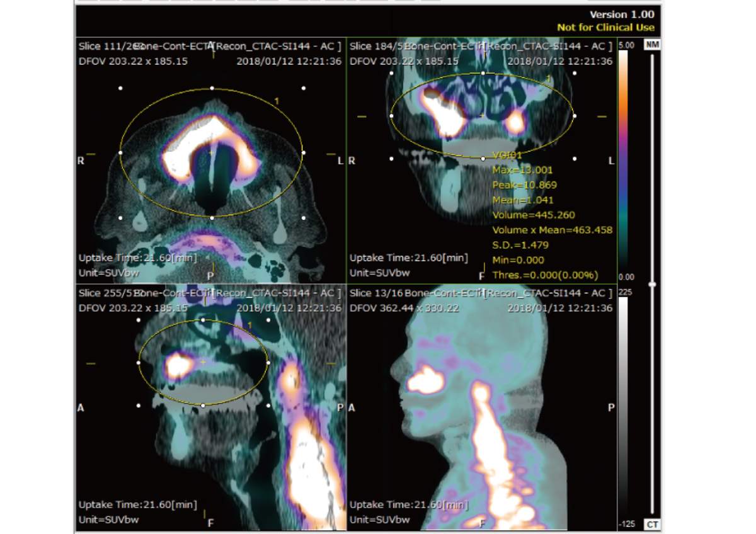Click the 'Max=13.001' VOI statistic
The width and height of the screenshot is (756, 534).
[522, 170]
